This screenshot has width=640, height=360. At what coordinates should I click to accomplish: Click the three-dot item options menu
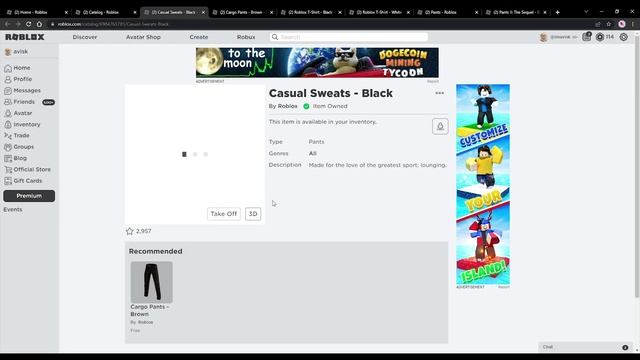pyautogui.click(x=440, y=93)
